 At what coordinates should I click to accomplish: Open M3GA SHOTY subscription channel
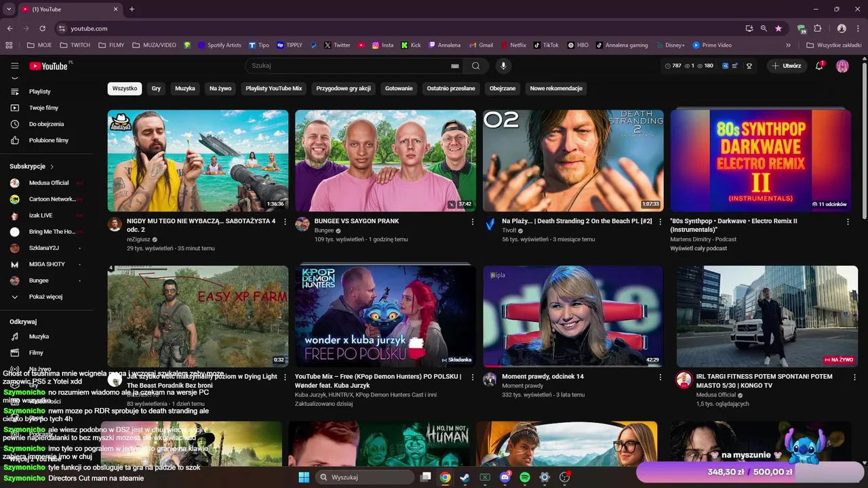tap(46, 264)
